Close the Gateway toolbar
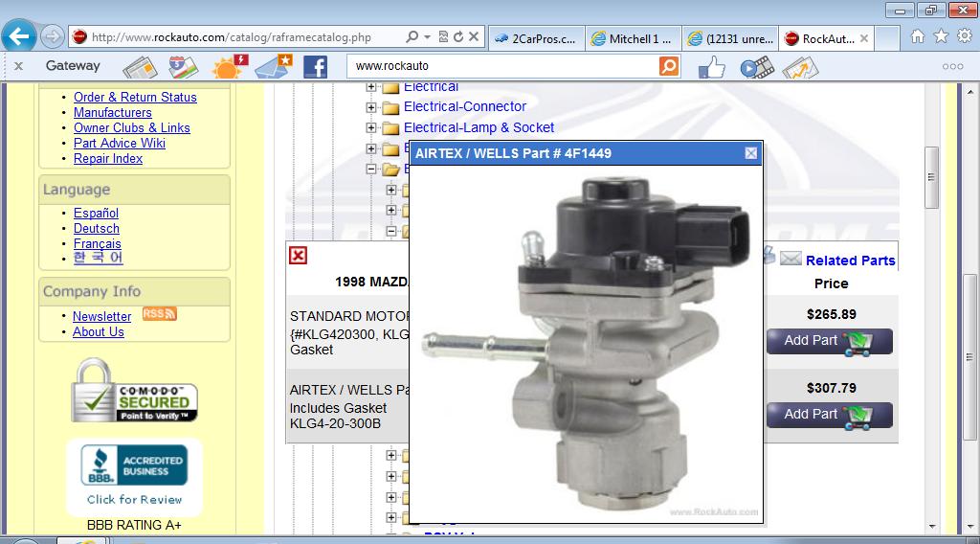Viewport: 980px width, 544px height. pos(19,66)
